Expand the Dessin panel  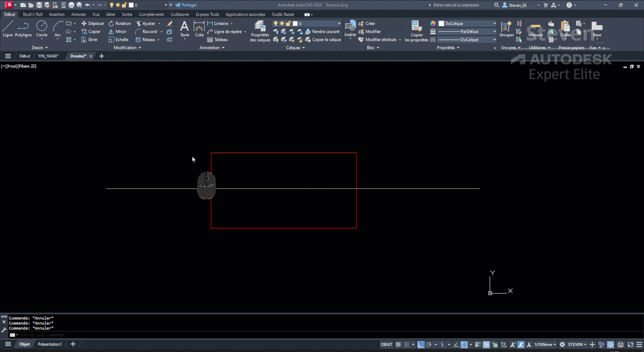(x=40, y=48)
